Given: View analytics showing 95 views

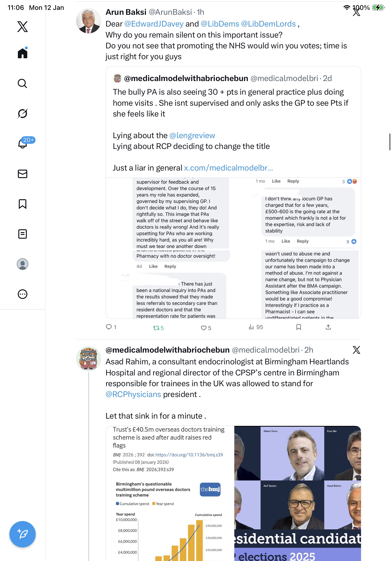Looking at the screenshot, I should pos(256,327).
